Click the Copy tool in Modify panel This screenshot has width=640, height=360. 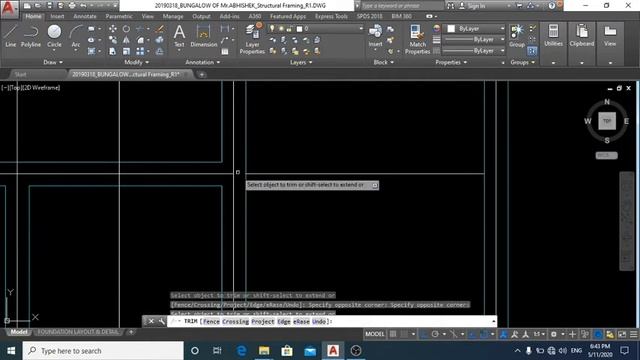113,40
